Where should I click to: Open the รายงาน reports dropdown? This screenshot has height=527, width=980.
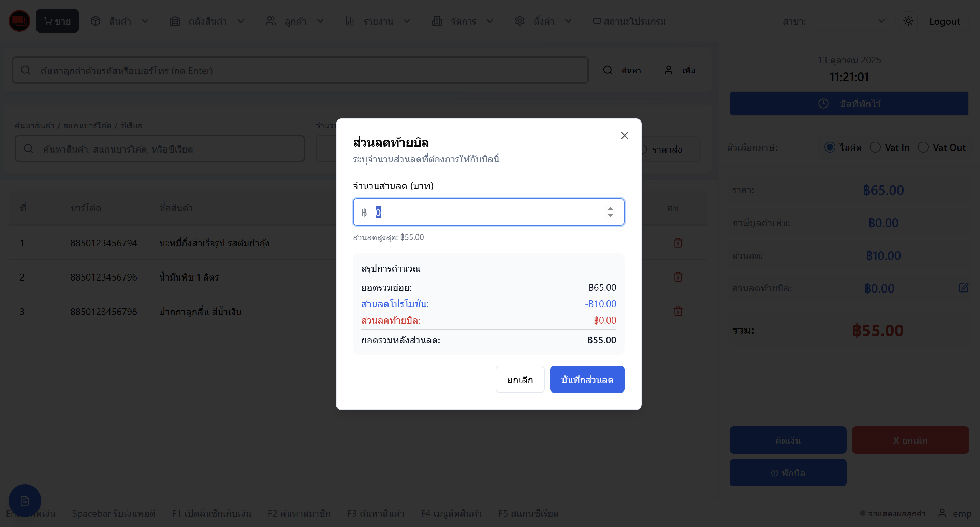pos(378,21)
